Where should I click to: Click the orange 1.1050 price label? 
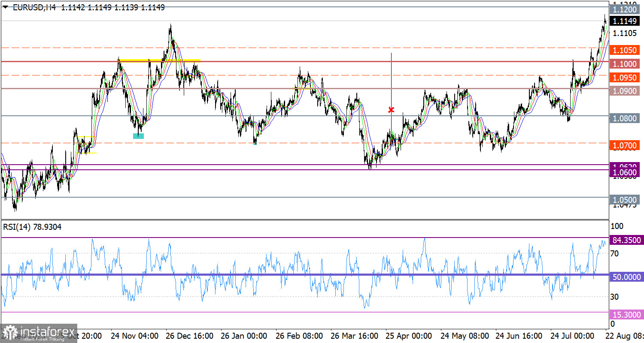point(625,50)
